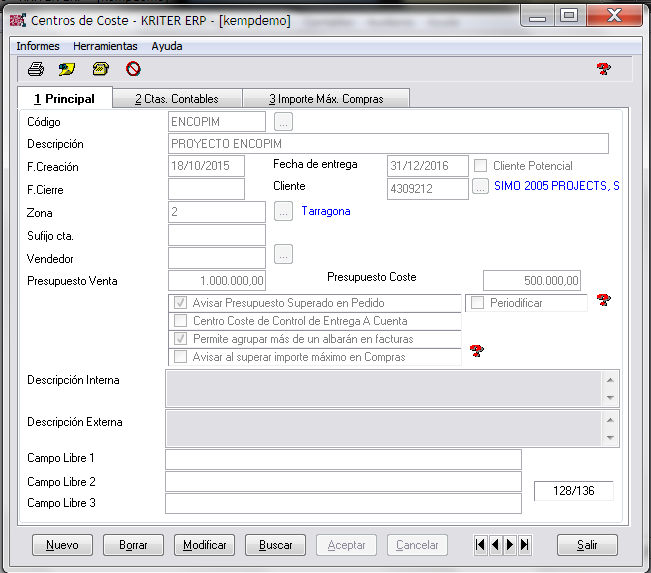Click the Nuevo button
This screenshot has height=573, width=651.
62,545
